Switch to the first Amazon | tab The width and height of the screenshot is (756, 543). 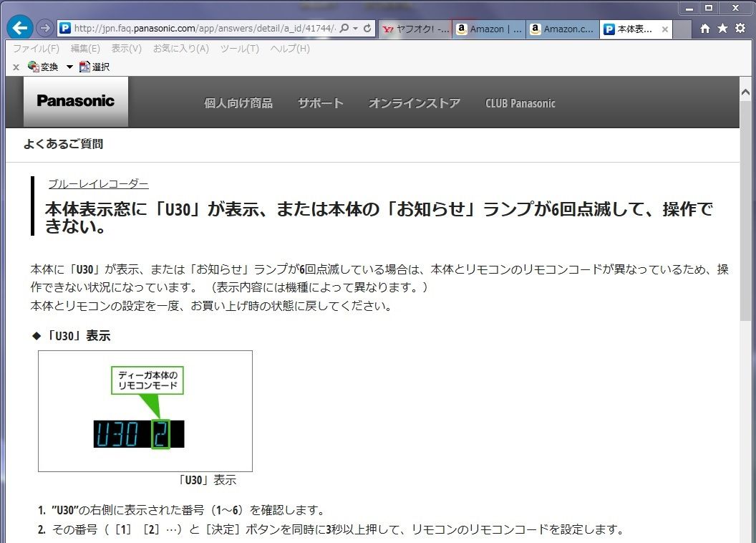pos(489,29)
